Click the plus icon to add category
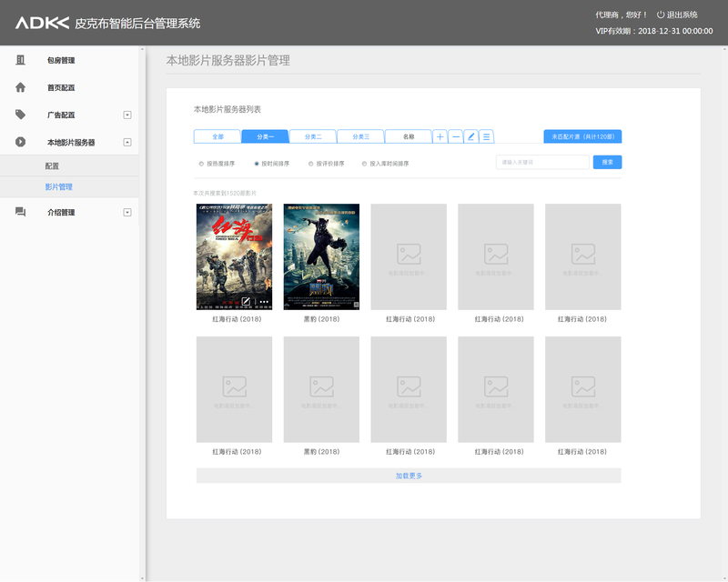This screenshot has height=582, width=728. [440, 136]
